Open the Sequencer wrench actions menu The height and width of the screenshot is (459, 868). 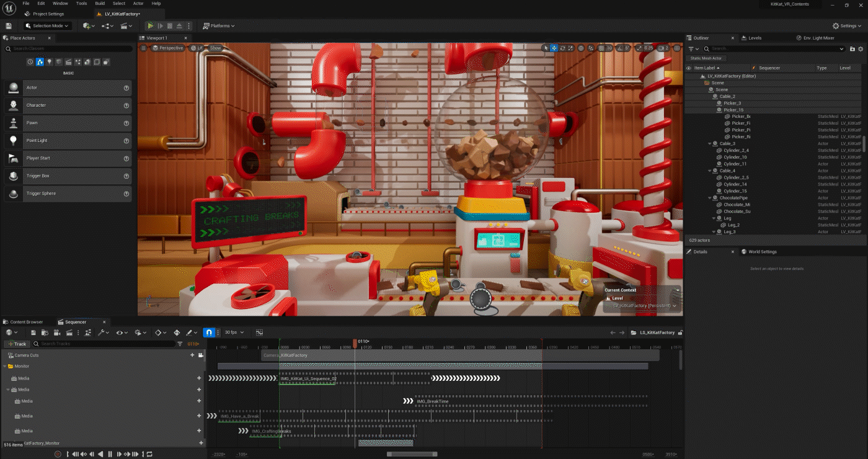coord(103,332)
